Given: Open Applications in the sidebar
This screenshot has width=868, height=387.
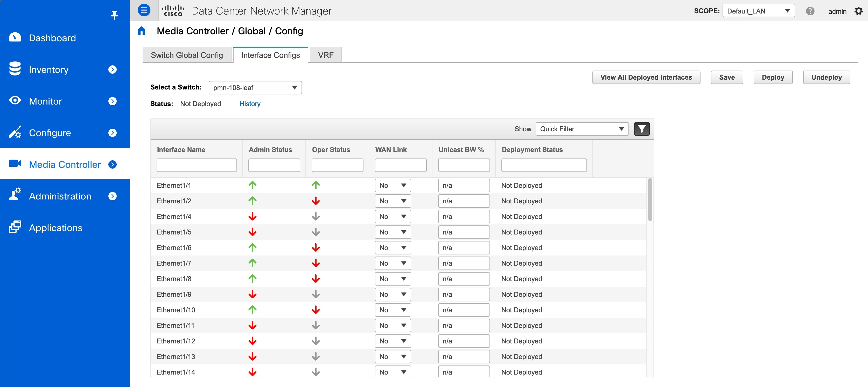Looking at the screenshot, I should click(x=55, y=228).
